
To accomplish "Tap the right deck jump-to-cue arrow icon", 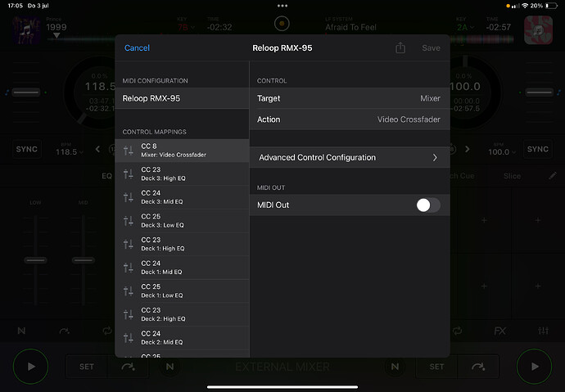I will click(x=478, y=367).
